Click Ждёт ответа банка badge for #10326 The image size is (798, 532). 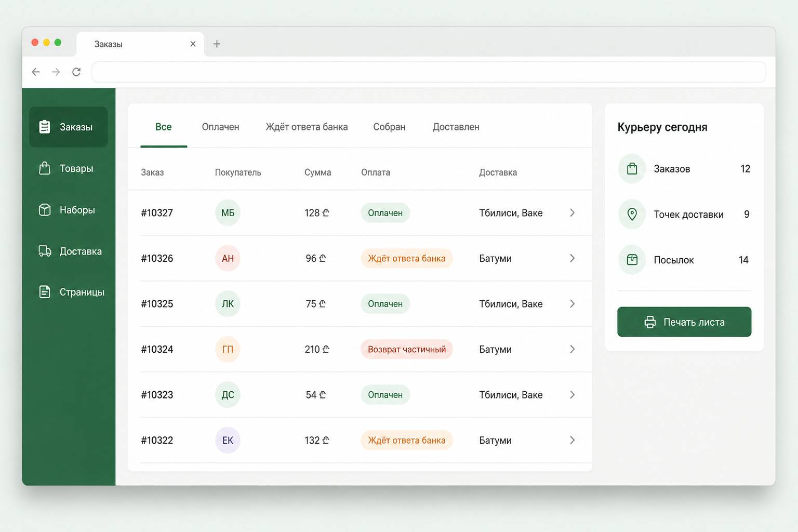pos(407,258)
